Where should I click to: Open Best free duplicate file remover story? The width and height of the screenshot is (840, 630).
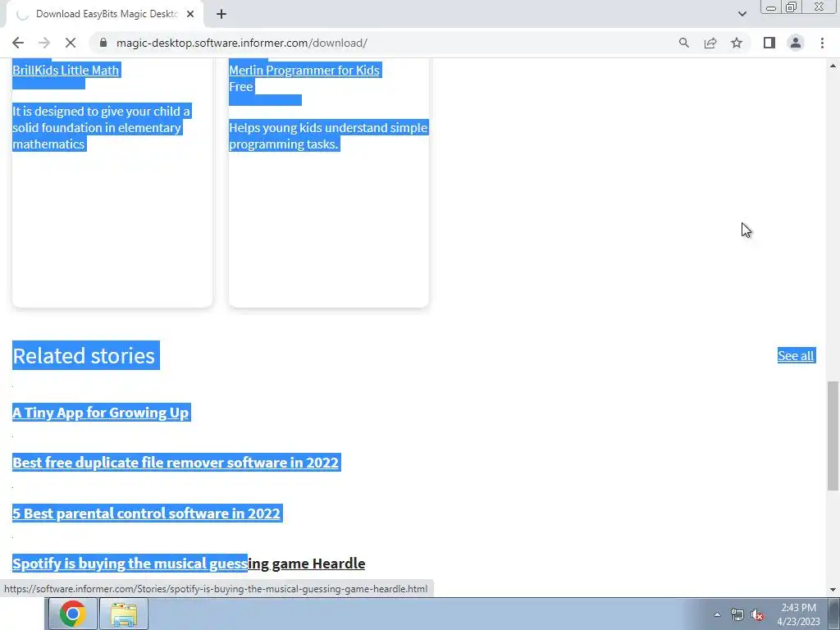176,463
